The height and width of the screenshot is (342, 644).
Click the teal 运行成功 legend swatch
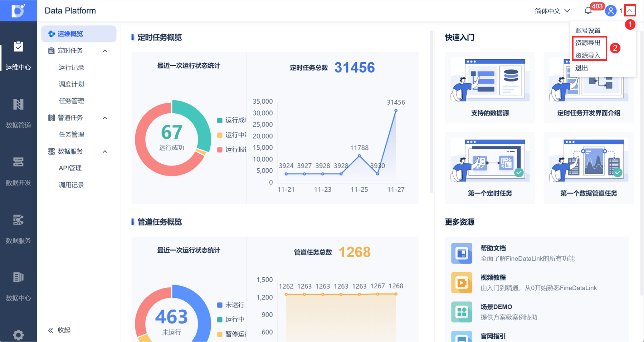220,120
